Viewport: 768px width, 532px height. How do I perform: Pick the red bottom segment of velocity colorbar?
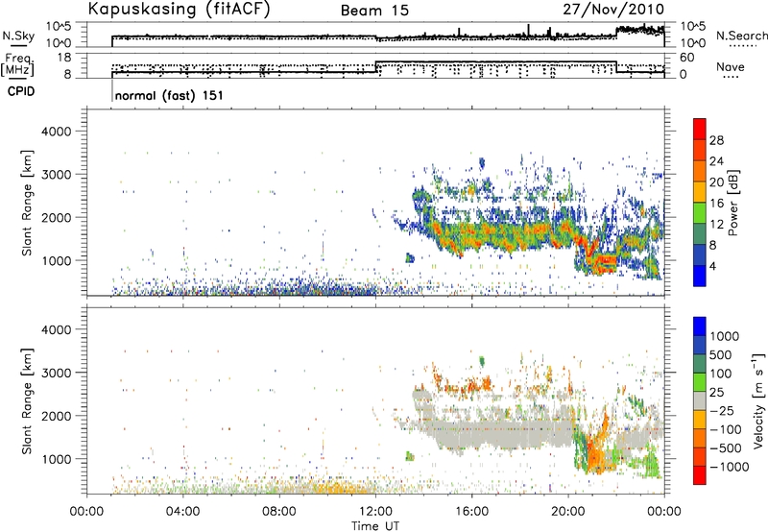tap(700, 475)
